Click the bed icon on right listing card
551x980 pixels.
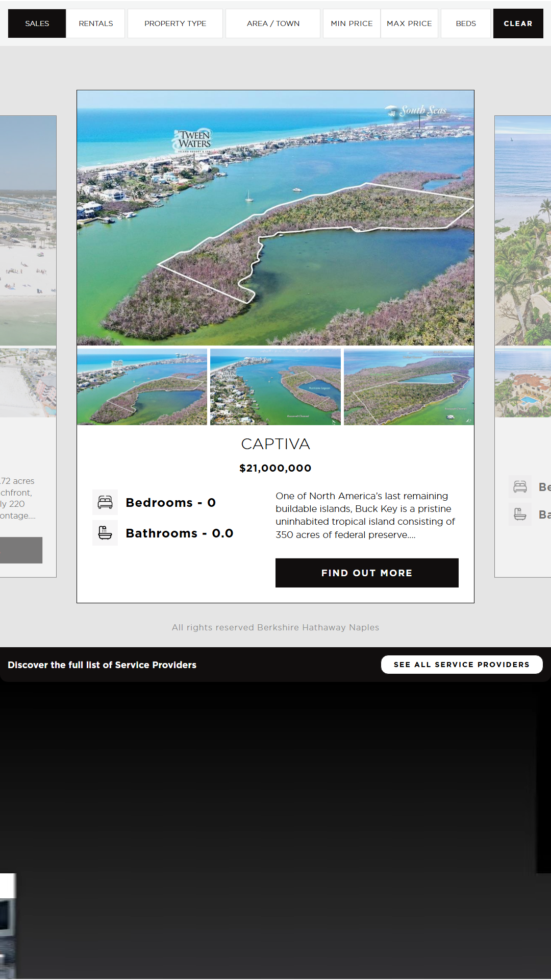point(520,487)
